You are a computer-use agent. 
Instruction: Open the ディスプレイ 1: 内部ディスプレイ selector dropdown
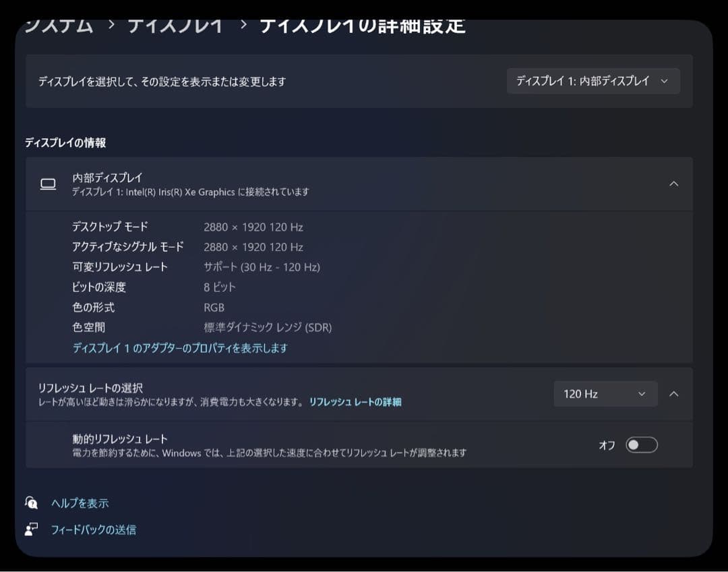[x=593, y=80]
